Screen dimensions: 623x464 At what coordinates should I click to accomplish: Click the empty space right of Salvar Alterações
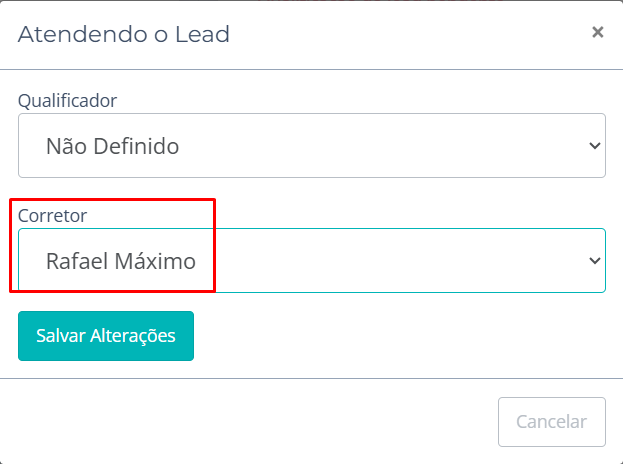[400, 336]
